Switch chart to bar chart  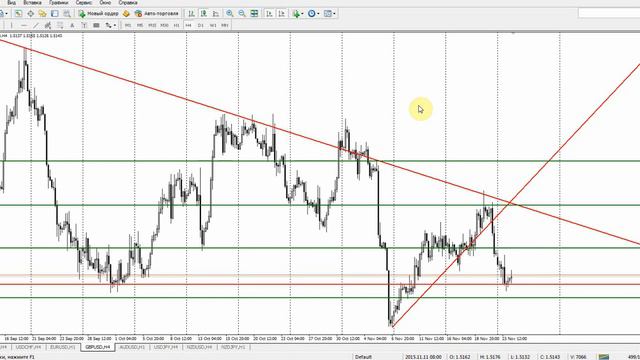point(191,13)
